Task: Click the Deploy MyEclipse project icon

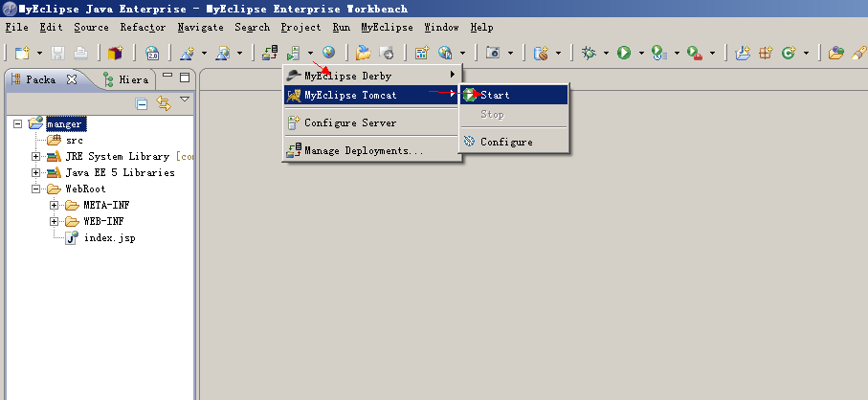Action: [x=270, y=54]
